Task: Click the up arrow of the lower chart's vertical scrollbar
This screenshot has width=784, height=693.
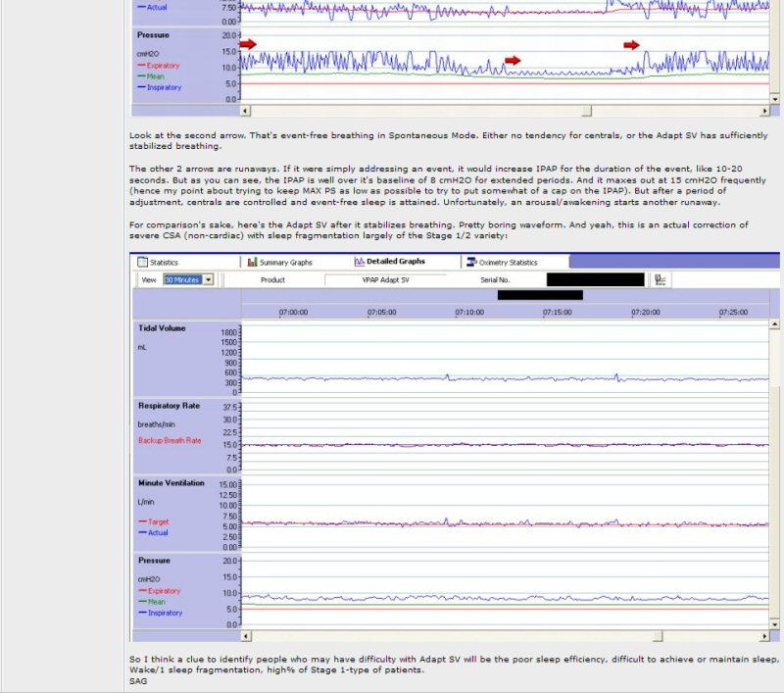Action: coord(774,324)
